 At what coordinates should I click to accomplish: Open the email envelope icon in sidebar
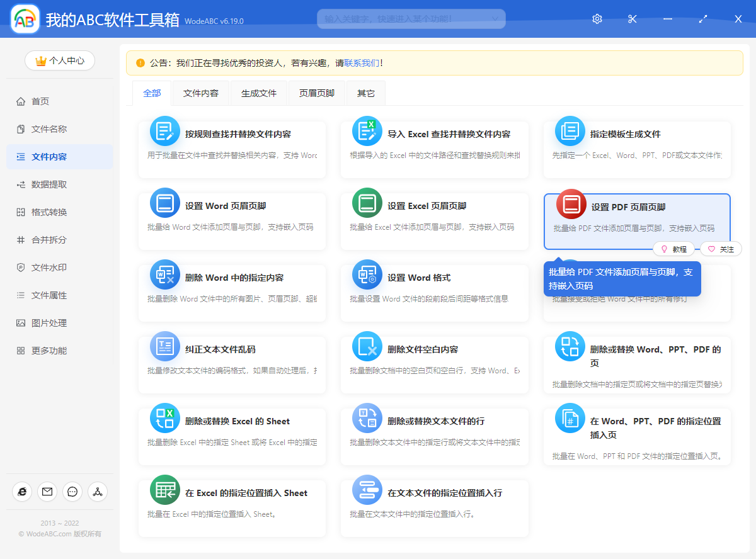pyautogui.click(x=47, y=492)
